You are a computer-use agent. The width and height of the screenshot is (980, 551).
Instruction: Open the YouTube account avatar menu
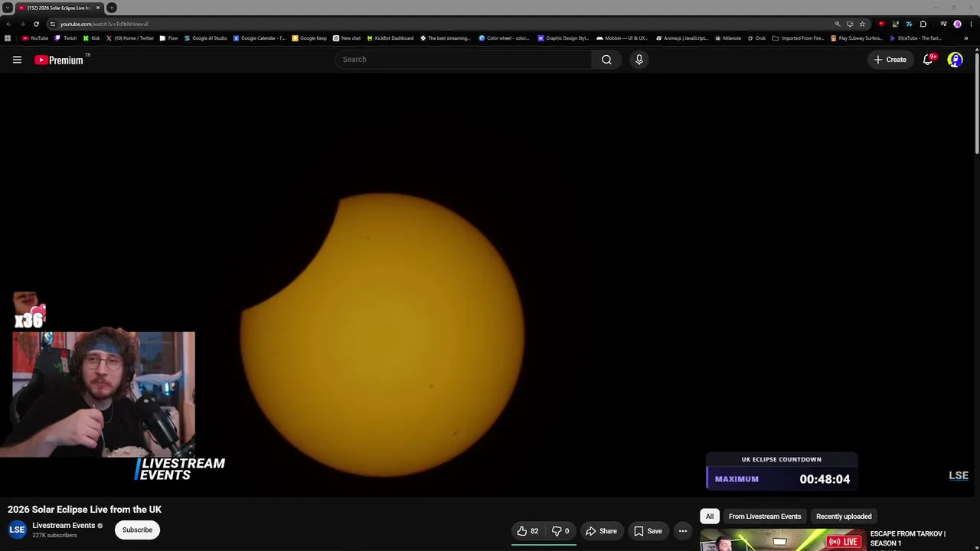pos(955,60)
